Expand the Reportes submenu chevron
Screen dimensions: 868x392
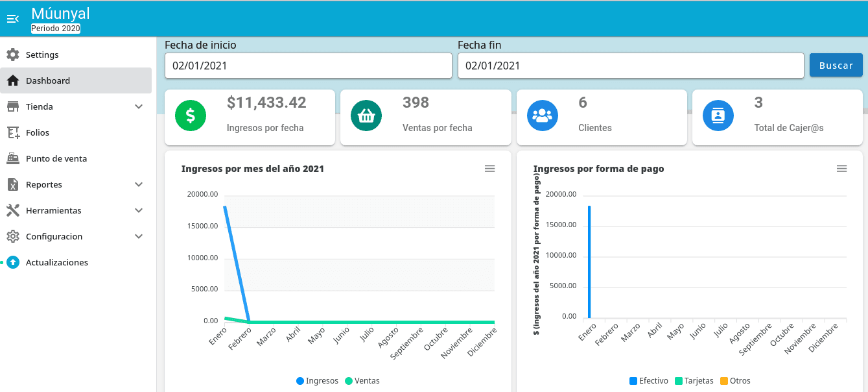pos(139,184)
